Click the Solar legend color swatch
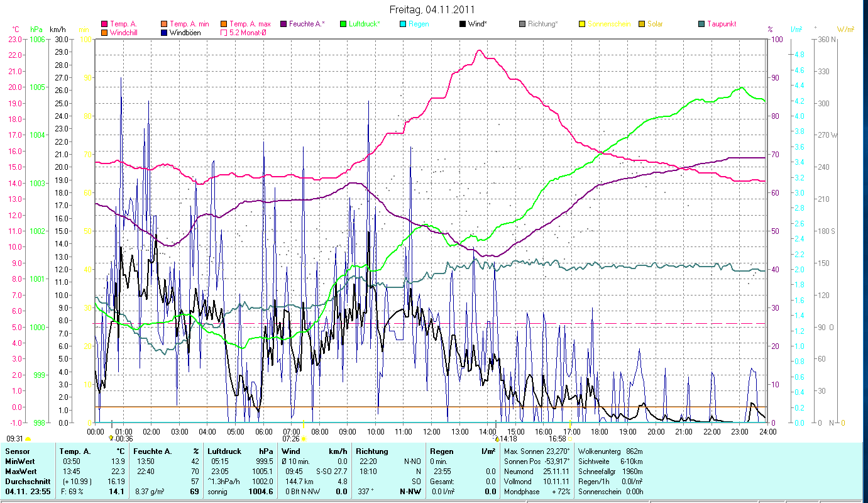This screenshot has height=503, width=868. 642,24
